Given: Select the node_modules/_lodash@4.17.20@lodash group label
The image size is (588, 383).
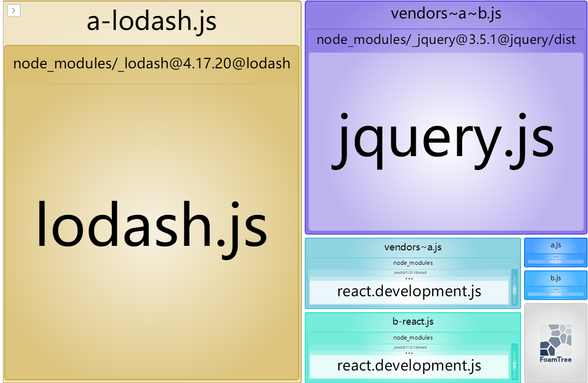Looking at the screenshot, I should pos(152,63).
